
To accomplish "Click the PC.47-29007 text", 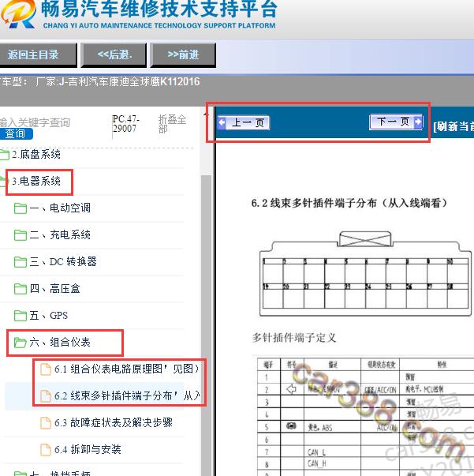I will coord(125,124).
